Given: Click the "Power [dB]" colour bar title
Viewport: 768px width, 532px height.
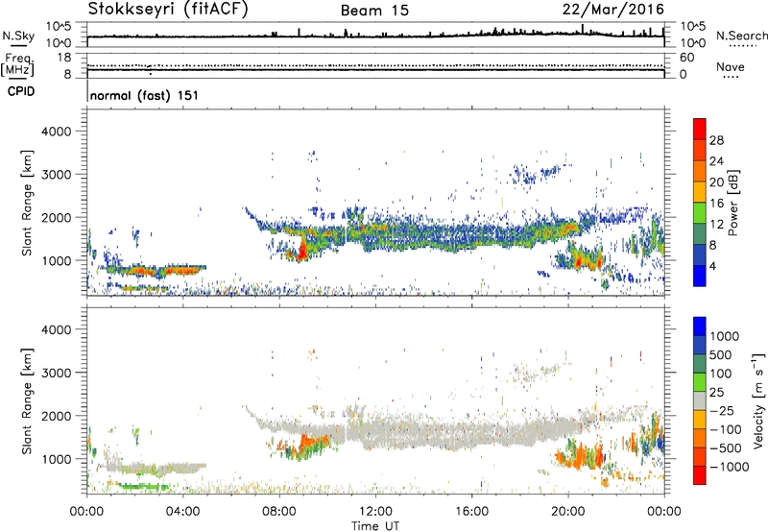Looking at the screenshot, I should point(732,203).
